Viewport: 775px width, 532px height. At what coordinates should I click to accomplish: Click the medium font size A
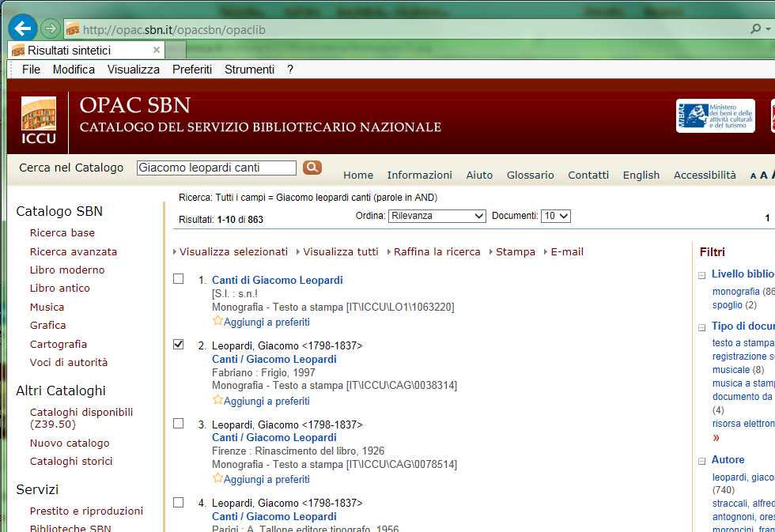pyautogui.click(x=764, y=175)
